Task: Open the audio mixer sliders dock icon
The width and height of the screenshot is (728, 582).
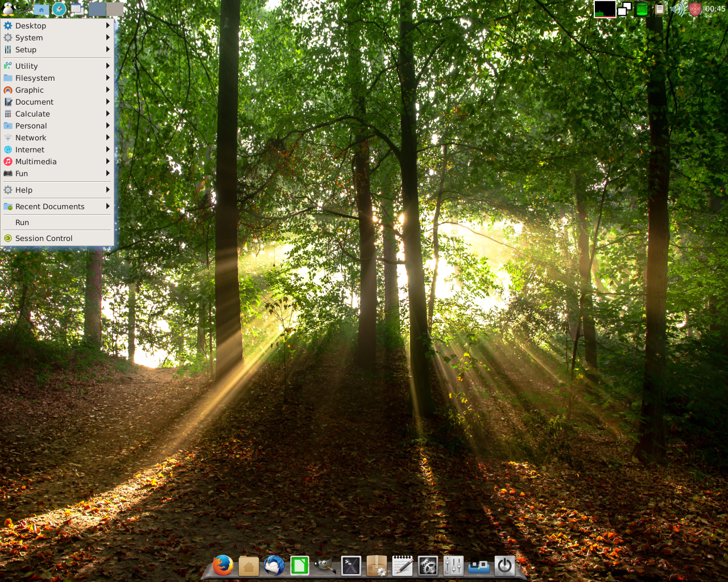Action: pyautogui.click(x=453, y=566)
